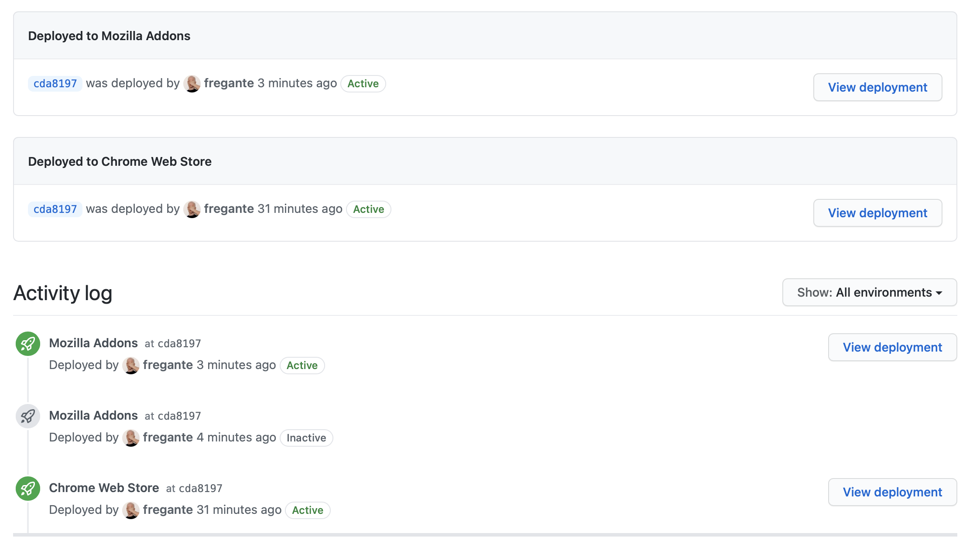The height and width of the screenshot is (554, 980).
Task: Open the cda8197 commit link under Mozilla Addons
Action: tap(55, 83)
